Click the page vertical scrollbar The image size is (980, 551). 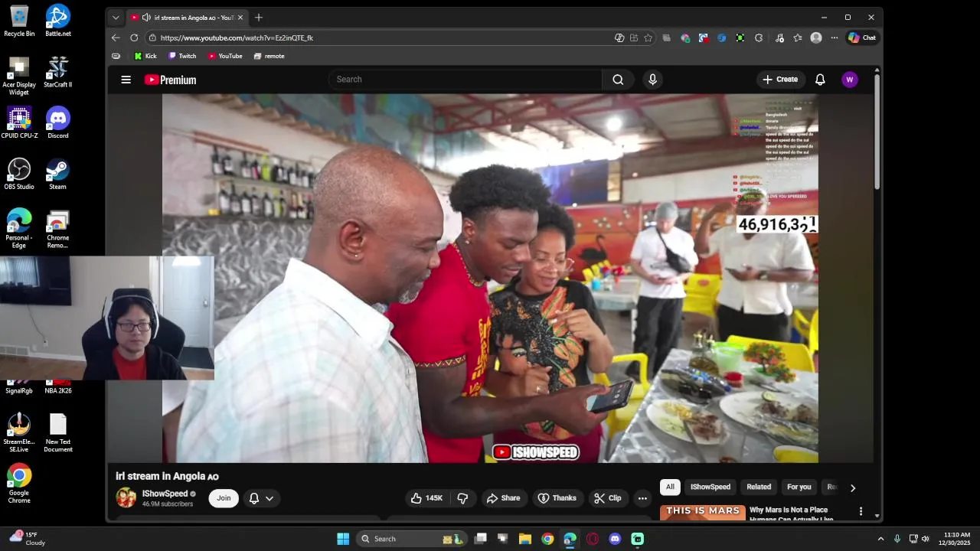pyautogui.click(x=877, y=130)
